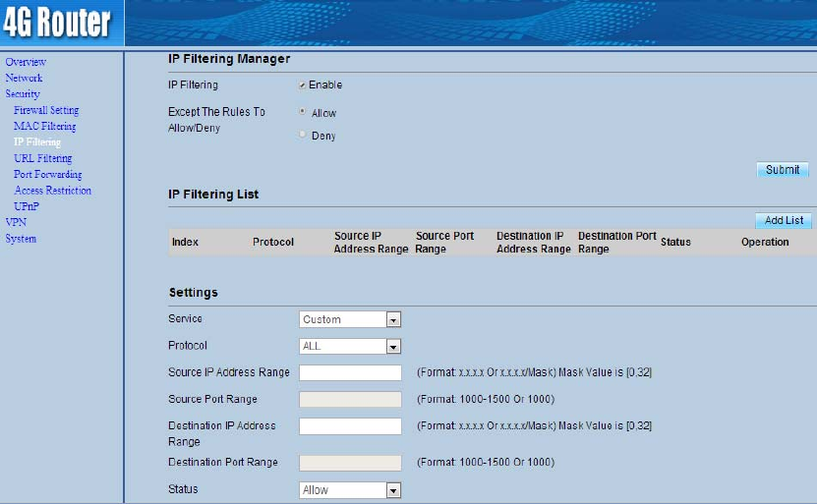Viewport: 817px width, 504px height.
Task: Click the Source IP Address Range column header
Action: (x=371, y=242)
